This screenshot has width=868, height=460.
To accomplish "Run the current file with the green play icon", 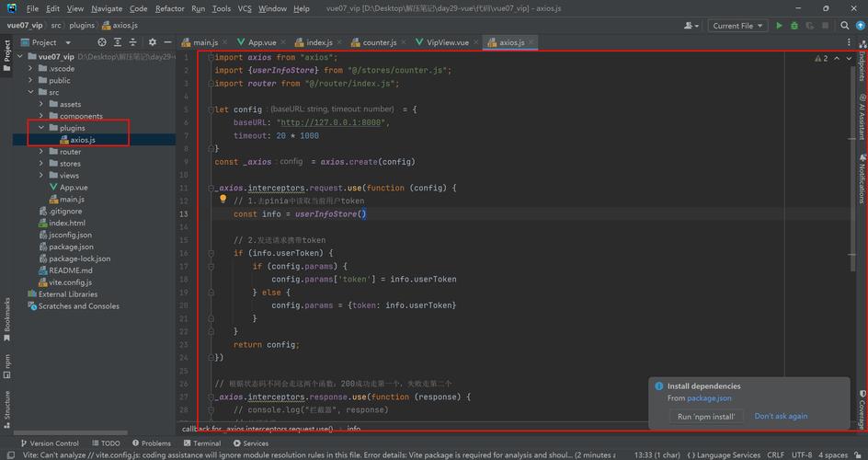I will tap(780, 26).
